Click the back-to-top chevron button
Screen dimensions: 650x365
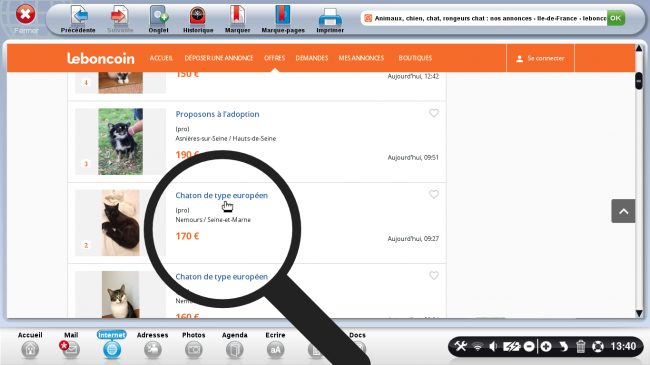click(x=623, y=211)
